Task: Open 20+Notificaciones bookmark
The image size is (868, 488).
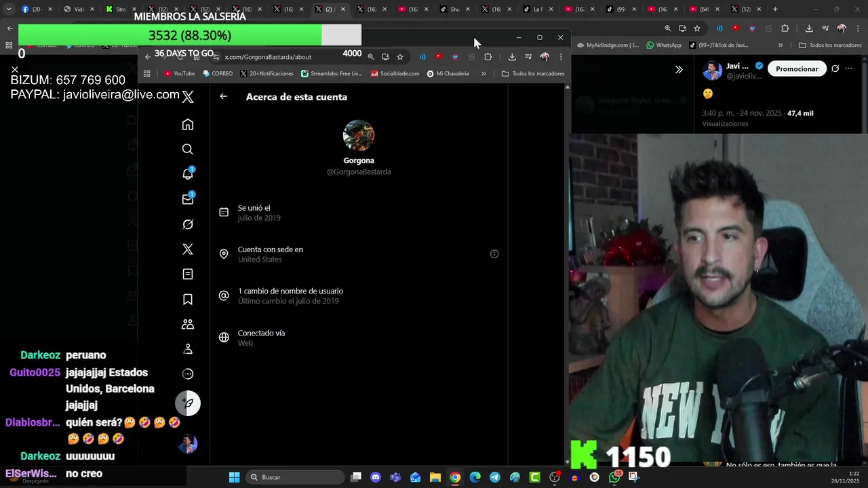Action: [267, 73]
